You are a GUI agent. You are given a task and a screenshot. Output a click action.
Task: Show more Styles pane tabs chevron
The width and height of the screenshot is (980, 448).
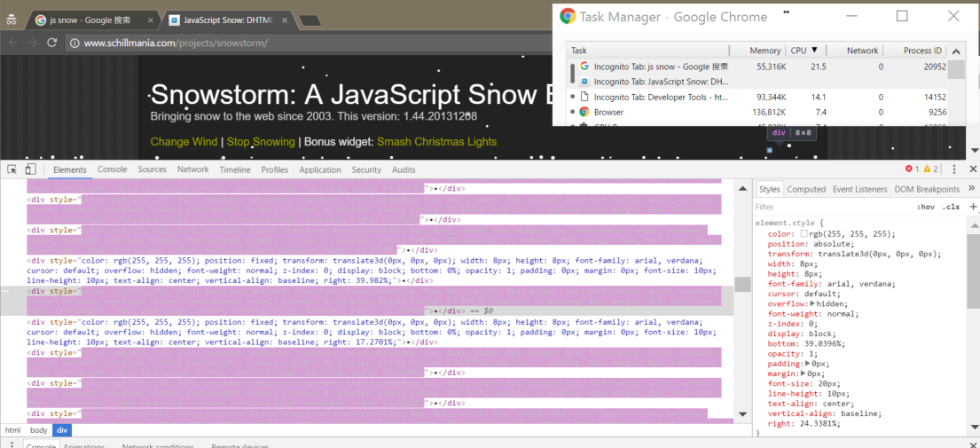pos(971,188)
